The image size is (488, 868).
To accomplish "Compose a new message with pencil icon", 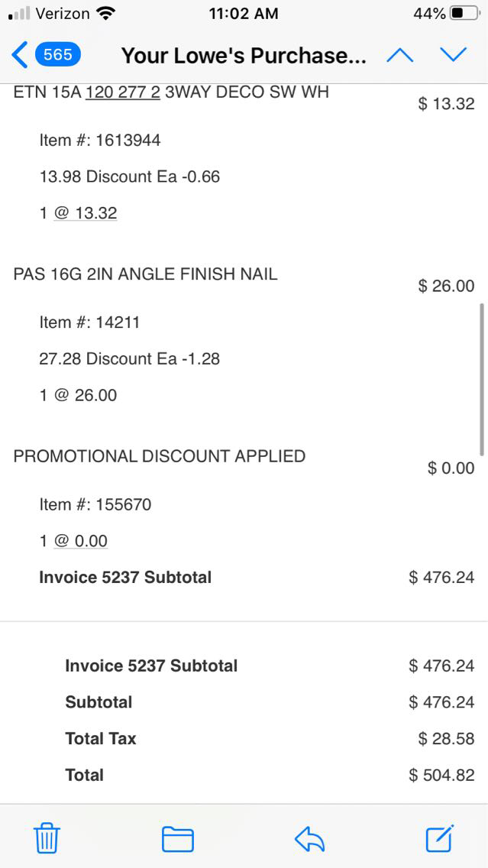I will [x=441, y=838].
